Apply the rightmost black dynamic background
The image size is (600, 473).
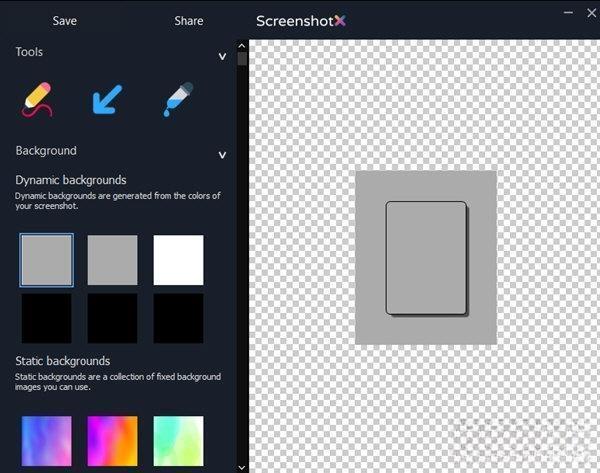tap(178, 318)
